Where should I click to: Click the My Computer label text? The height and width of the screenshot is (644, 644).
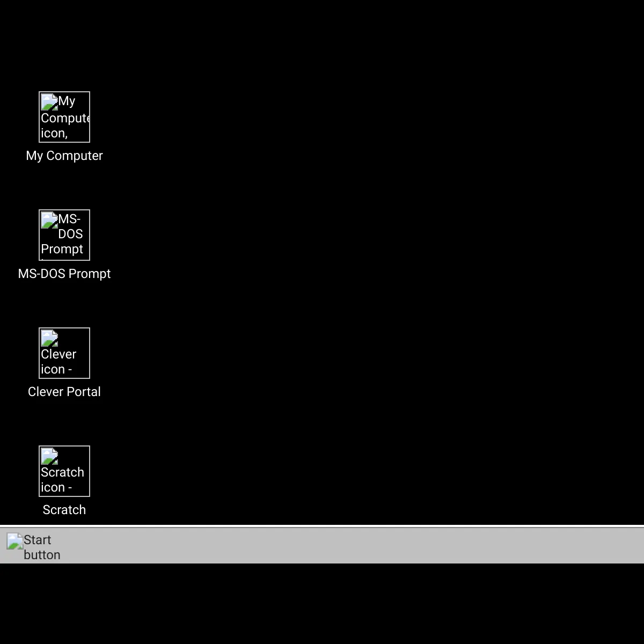tap(64, 156)
